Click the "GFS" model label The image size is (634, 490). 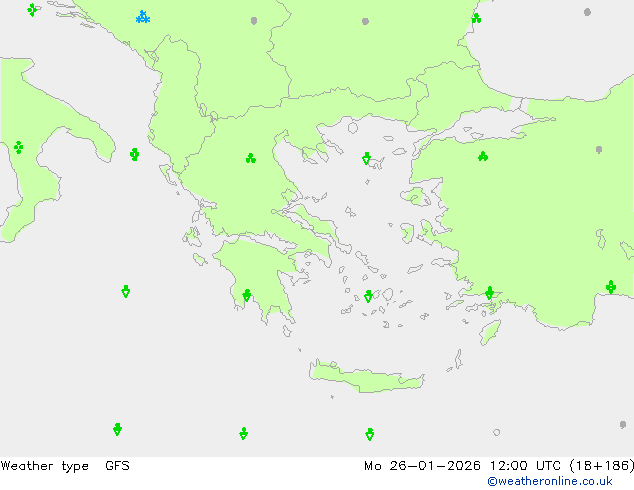117,466
